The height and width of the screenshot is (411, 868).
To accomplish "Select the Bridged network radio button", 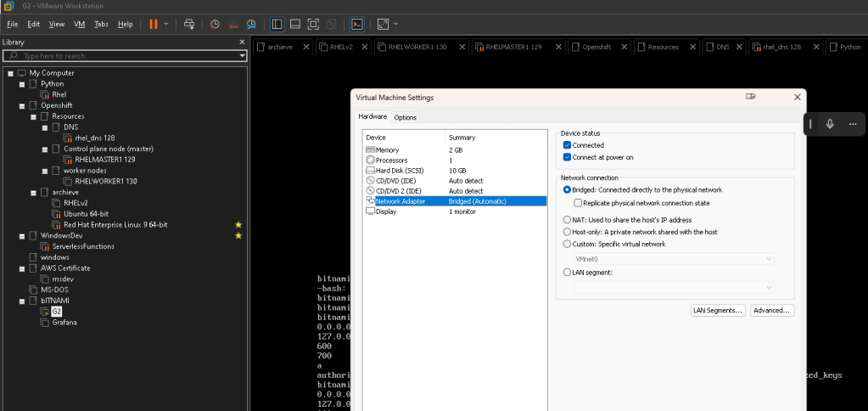I will coord(567,190).
